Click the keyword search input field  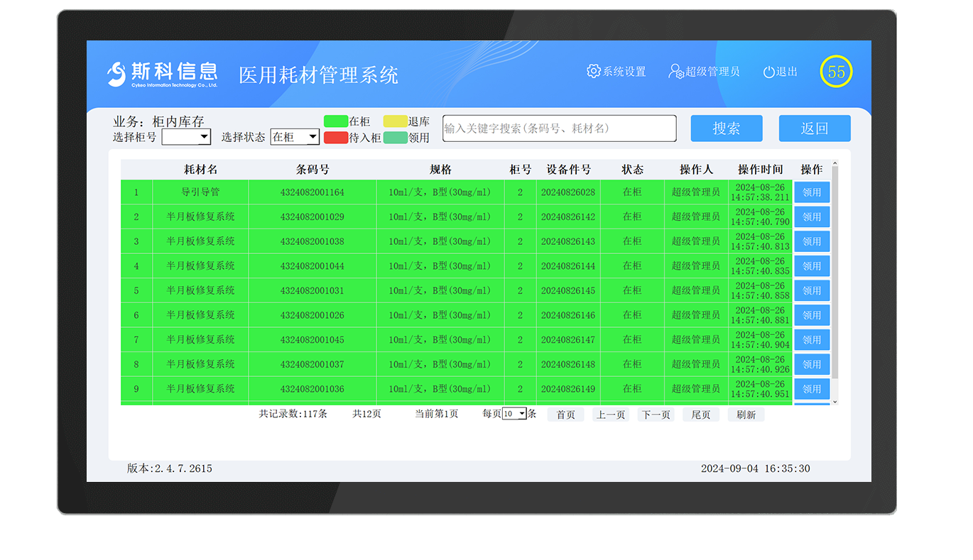[x=558, y=128]
